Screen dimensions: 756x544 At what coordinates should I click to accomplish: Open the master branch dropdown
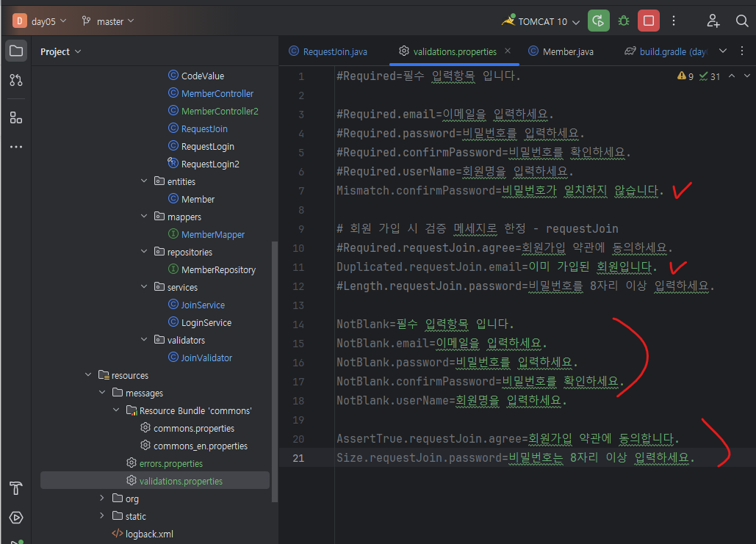[x=109, y=21]
